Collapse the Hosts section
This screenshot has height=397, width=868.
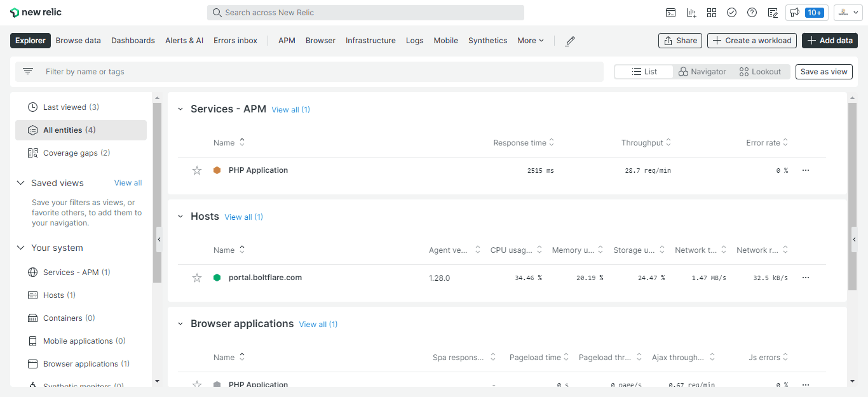[x=180, y=217]
